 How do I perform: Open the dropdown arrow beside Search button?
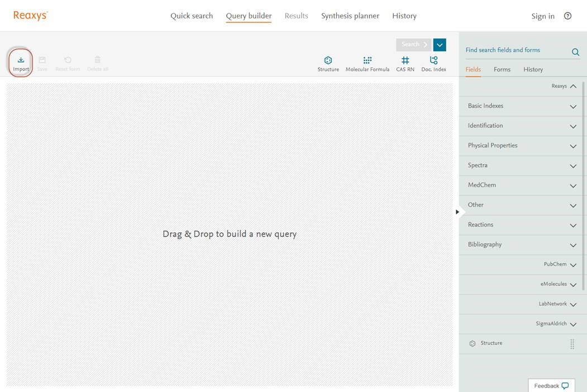(440, 45)
